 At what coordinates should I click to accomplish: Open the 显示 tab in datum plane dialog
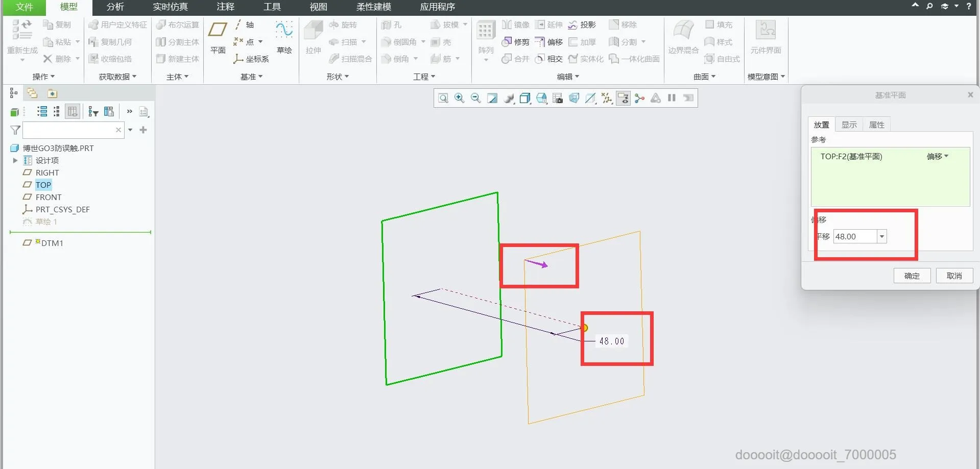[x=849, y=125]
